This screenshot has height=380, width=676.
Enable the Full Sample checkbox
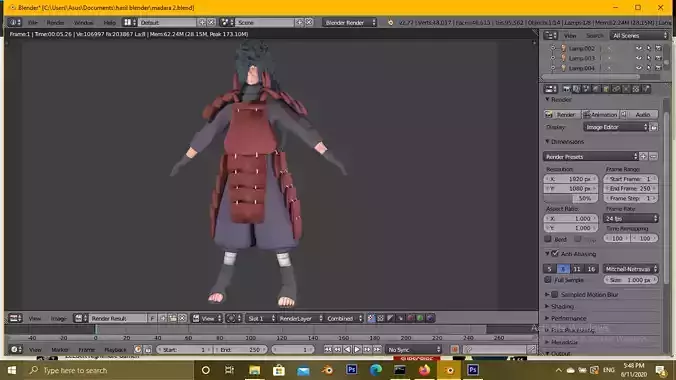(x=548, y=280)
